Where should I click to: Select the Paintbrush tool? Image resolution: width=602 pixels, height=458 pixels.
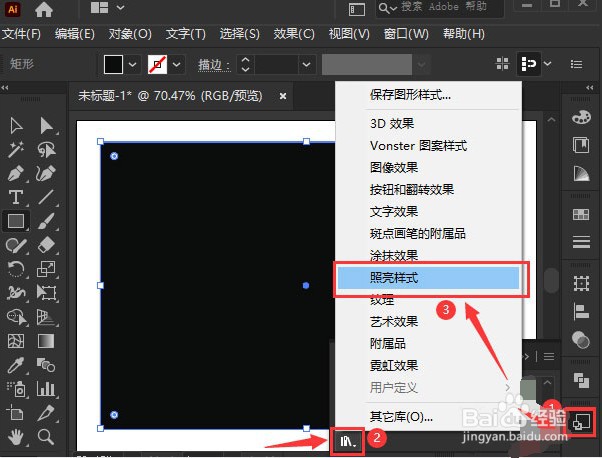[x=46, y=221]
